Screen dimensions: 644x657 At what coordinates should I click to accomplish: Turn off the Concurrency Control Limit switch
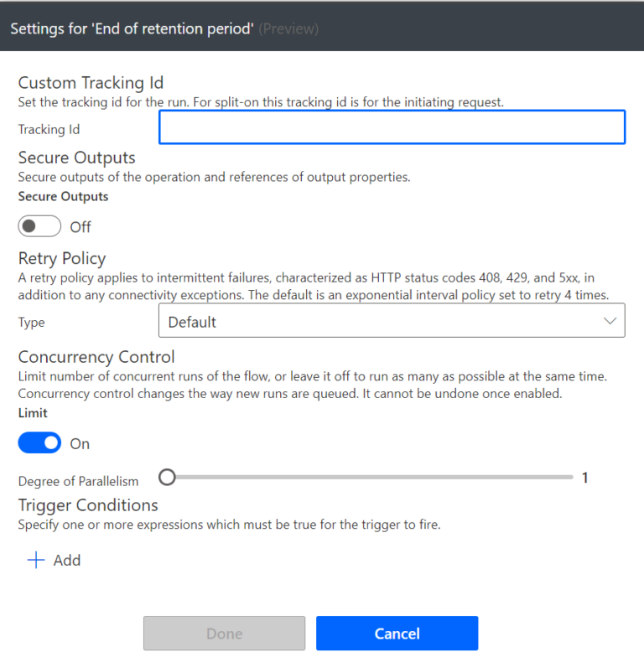point(39,442)
